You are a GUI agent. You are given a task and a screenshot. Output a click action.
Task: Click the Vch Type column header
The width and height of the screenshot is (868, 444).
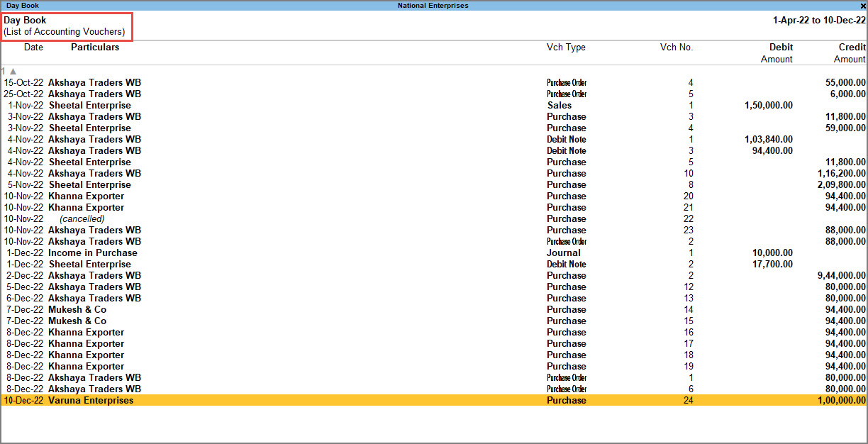567,47
